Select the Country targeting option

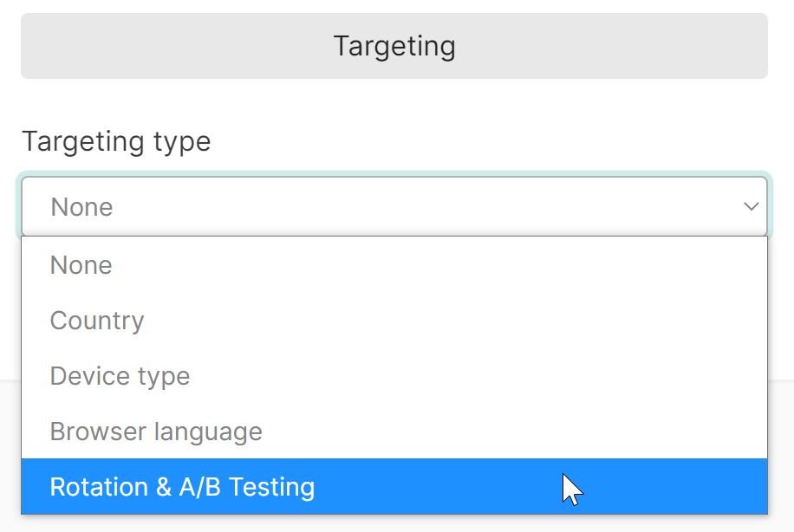(x=394, y=321)
